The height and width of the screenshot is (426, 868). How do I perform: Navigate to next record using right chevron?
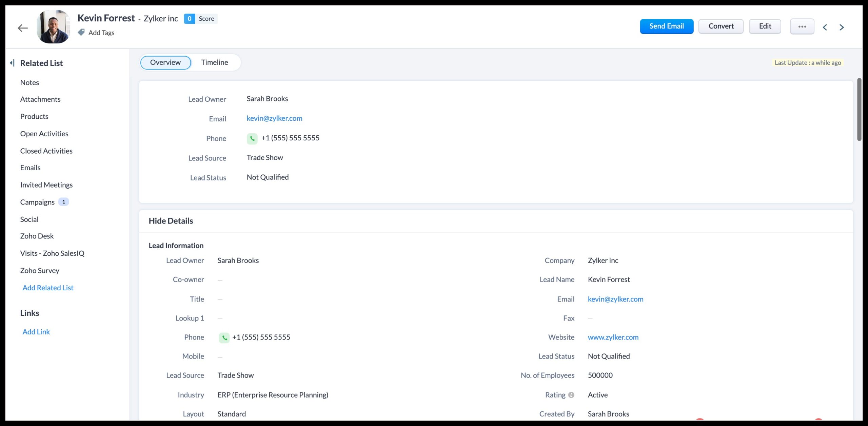(x=842, y=27)
